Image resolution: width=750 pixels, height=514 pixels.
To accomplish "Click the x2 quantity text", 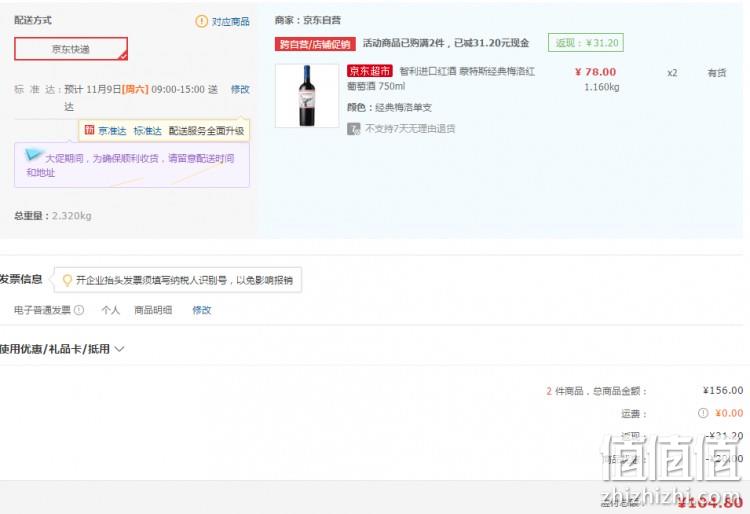I will (x=672, y=73).
